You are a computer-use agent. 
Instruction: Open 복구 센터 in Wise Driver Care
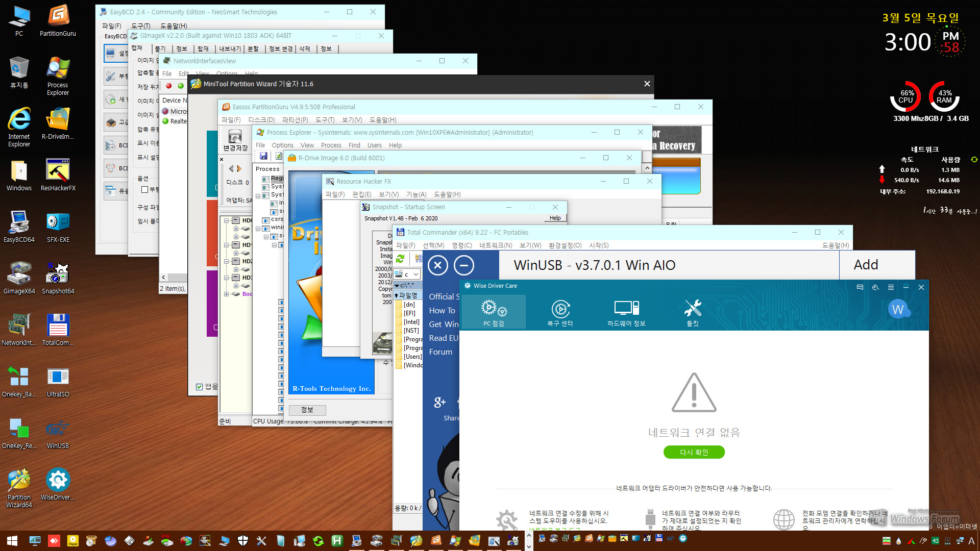(560, 313)
